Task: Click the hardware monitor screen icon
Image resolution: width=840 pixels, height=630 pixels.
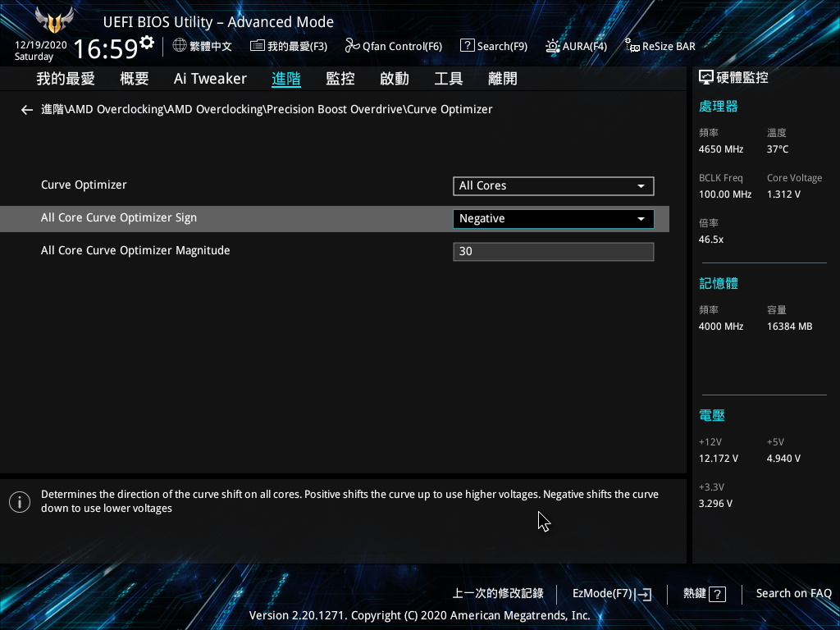Action: click(706, 78)
